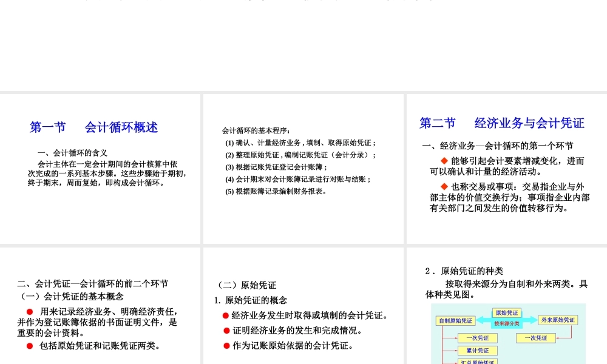
Task: Click the 汇总原始凭证 box
Action: pyautogui.click(x=478, y=362)
